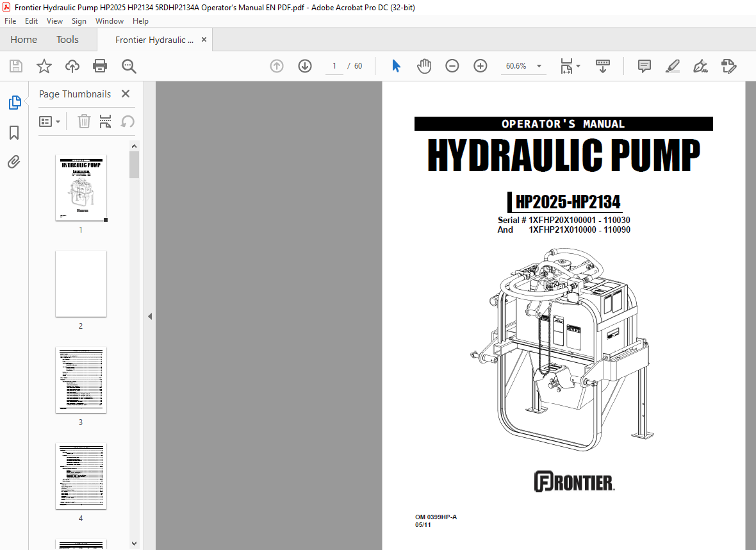
Task: Zoom out with the minus icon
Action: (452, 66)
